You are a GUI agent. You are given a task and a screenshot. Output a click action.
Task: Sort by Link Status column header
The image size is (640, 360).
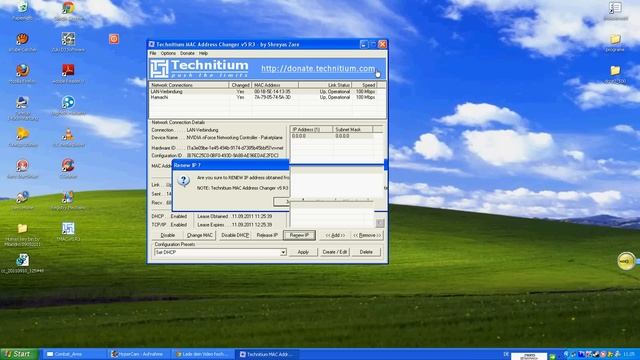[x=324, y=85]
